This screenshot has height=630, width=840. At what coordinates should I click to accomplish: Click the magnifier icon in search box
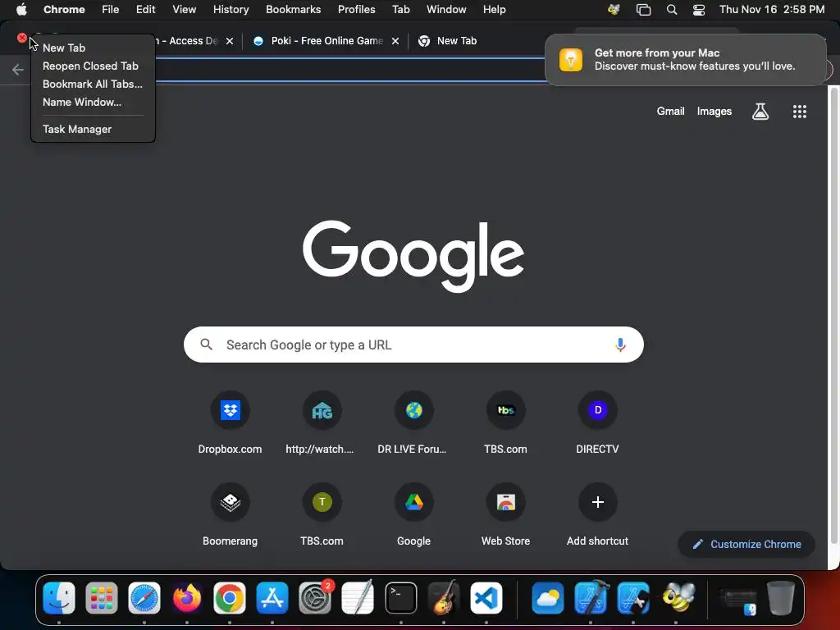206,345
